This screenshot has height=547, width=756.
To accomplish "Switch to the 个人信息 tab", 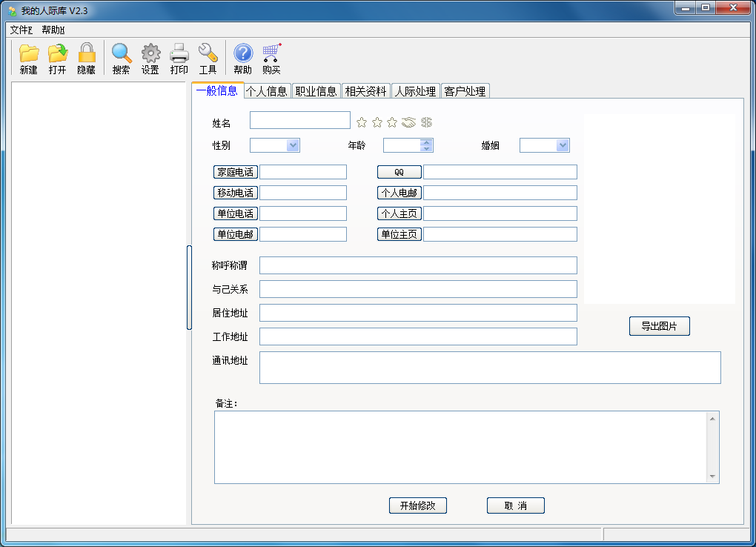I will click(267, 91).
